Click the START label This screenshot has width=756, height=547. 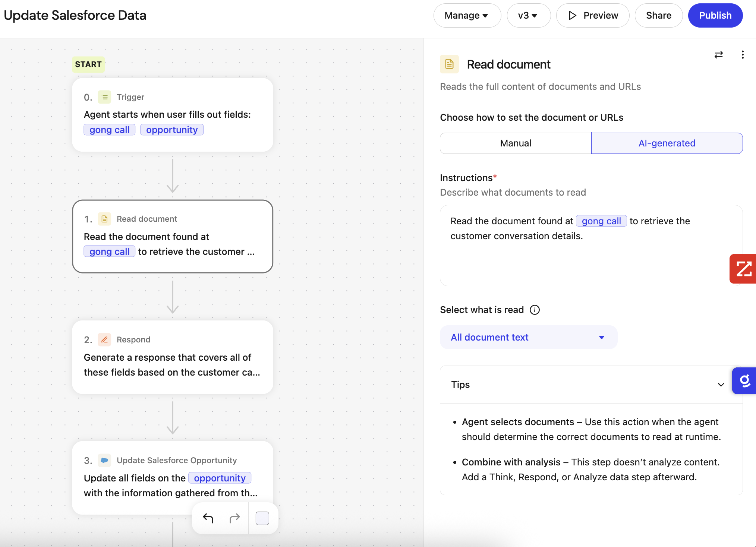88,64
